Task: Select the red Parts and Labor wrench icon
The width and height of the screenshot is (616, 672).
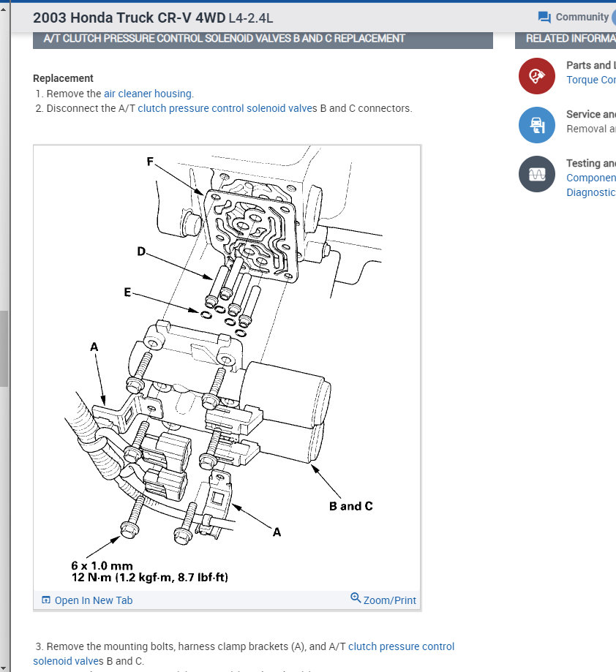Action: 536,76
